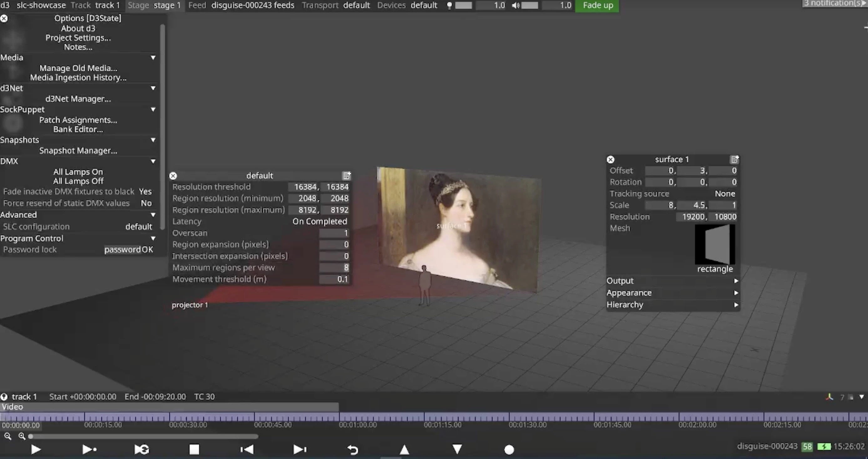
Task: Jump to next section icon
Action: 299,449
